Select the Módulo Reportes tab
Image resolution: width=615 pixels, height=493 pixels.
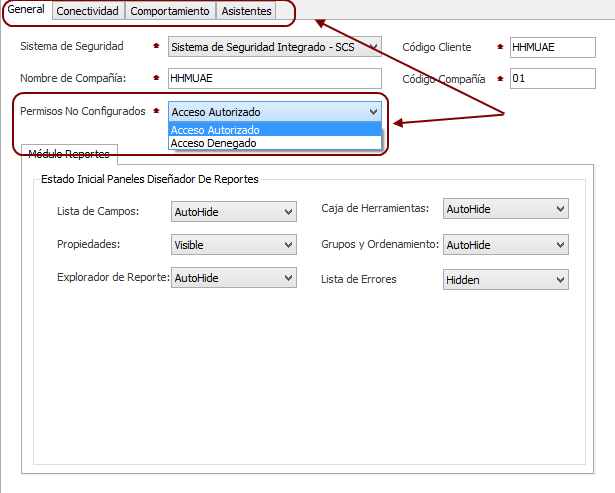[69, 154]
